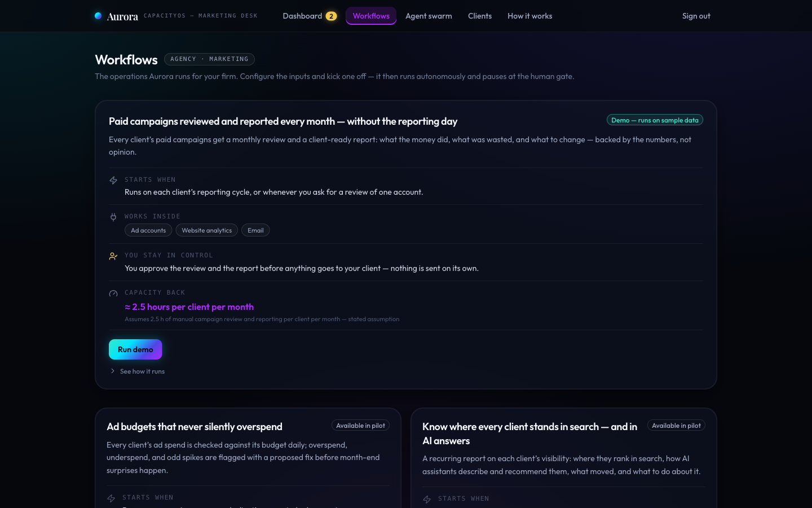
Task: Open the Clients tab
Action: point(480,16)
